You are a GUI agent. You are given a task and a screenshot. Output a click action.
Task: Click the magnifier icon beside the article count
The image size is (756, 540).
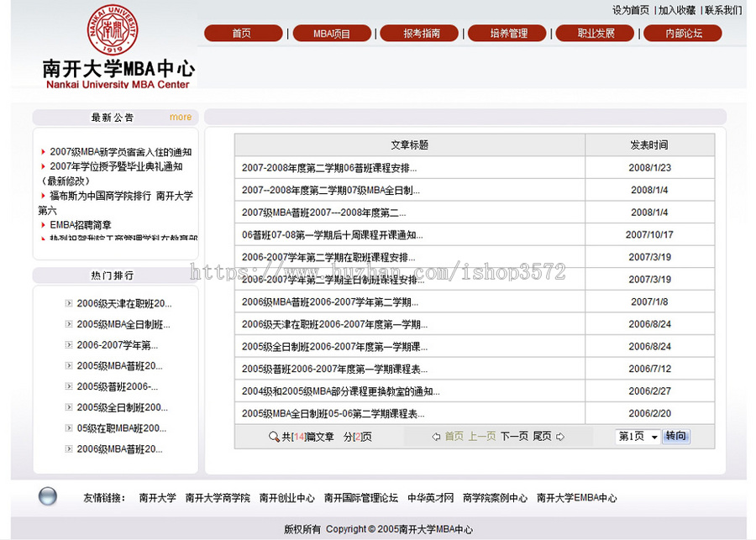(275, 436)
